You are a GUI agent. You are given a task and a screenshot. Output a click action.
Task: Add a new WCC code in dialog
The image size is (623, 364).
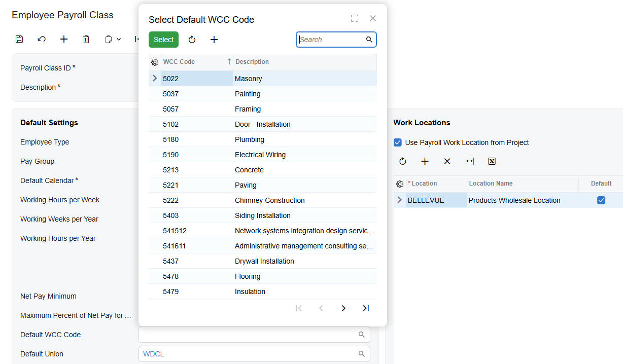[x=214, y=40]
